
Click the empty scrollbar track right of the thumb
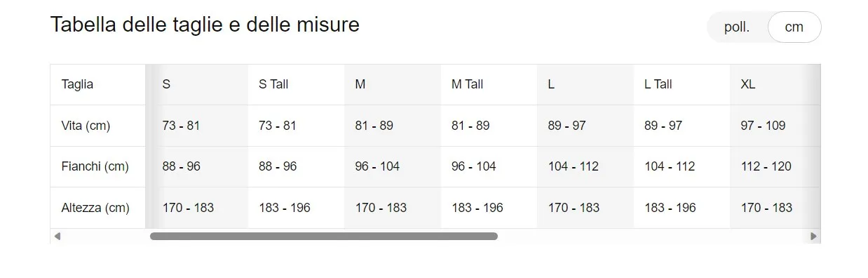(x=652, y=237)
